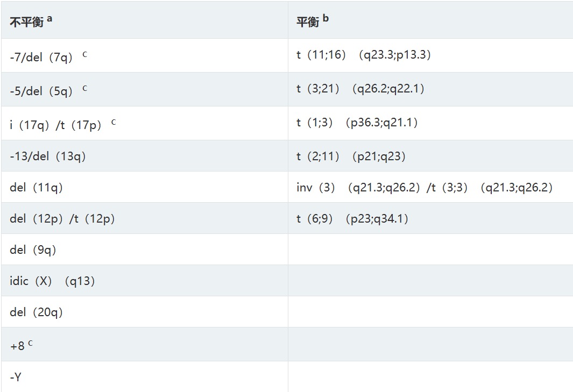
Task: Click superscript c beside +8
Action: coord(30,344)
